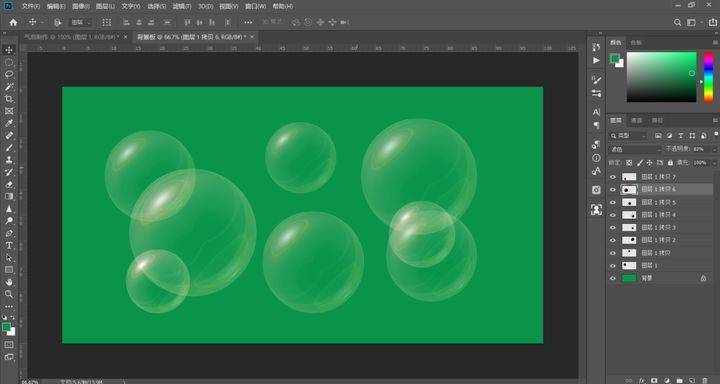Switch to the first document tab at 100%
Screen dimensions: 720x384
click(72, 37)
